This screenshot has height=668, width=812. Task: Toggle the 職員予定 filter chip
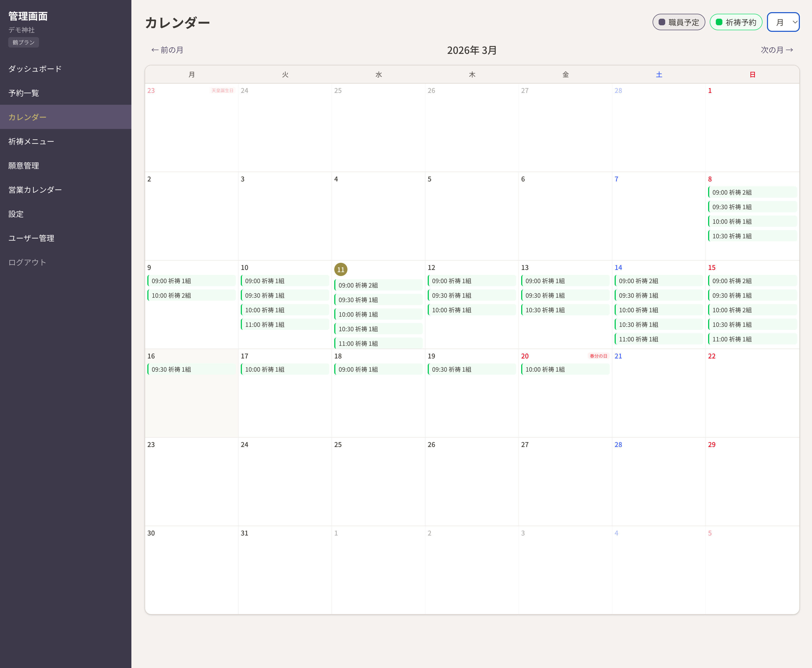point(678,22)
